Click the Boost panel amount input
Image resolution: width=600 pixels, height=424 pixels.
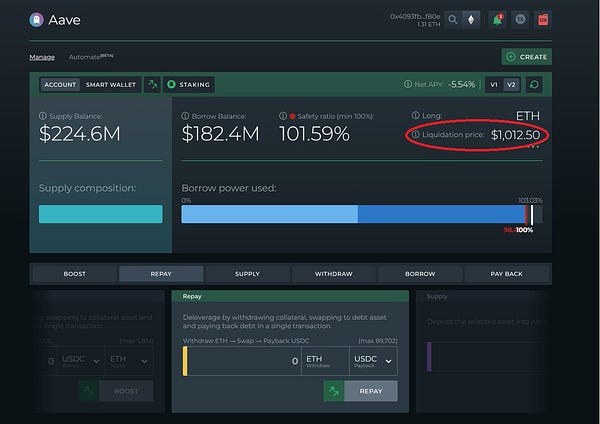pos(48,361)
